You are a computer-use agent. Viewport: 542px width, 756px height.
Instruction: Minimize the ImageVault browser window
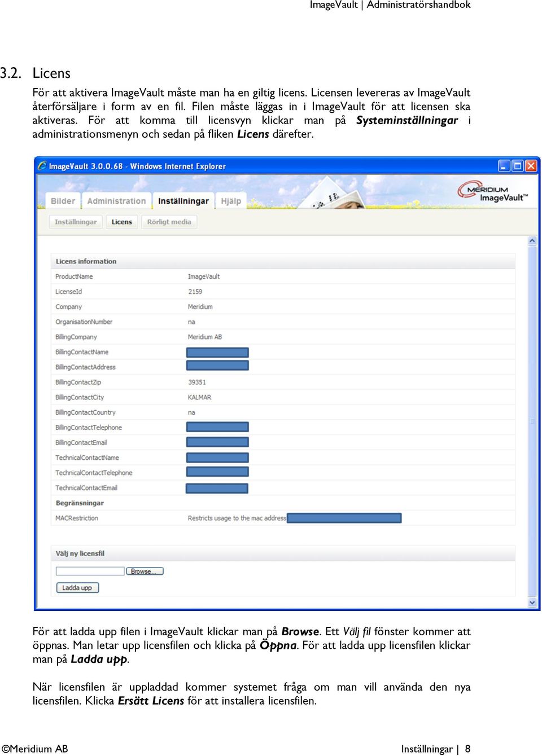(504, 166)
